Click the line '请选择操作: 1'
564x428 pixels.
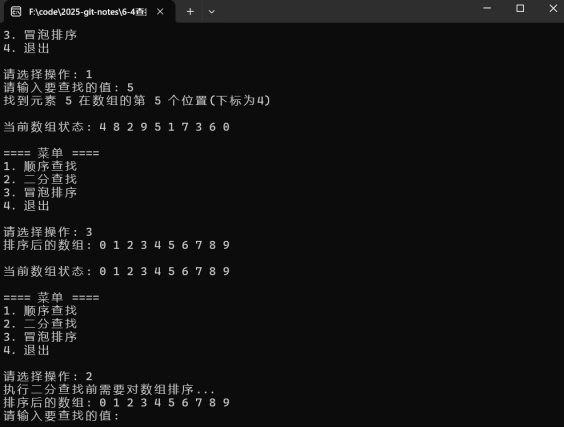point(48,74)
